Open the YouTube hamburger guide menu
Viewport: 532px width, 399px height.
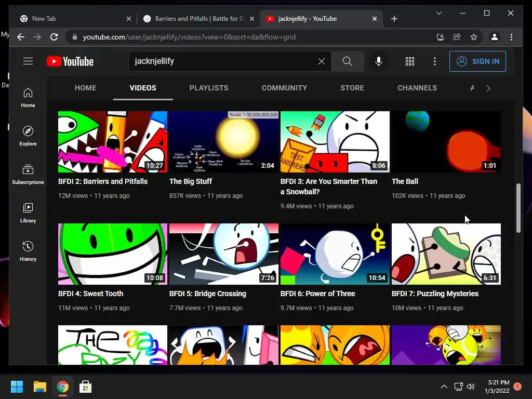click(x=28, y=61)
